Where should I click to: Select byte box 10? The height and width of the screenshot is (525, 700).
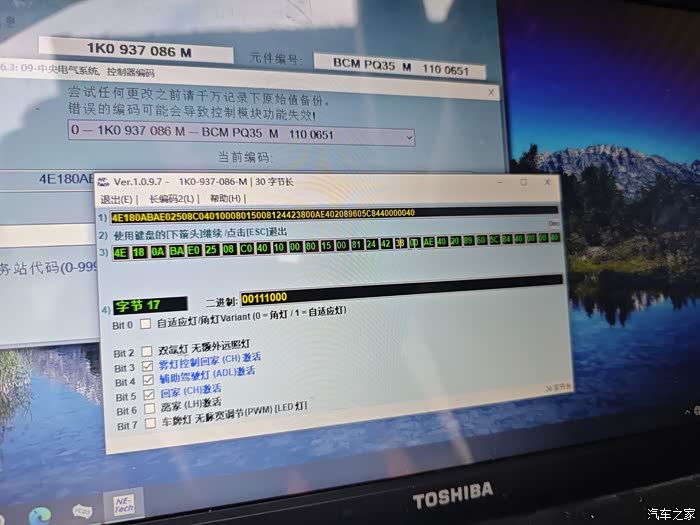click(x=279, y=247)
